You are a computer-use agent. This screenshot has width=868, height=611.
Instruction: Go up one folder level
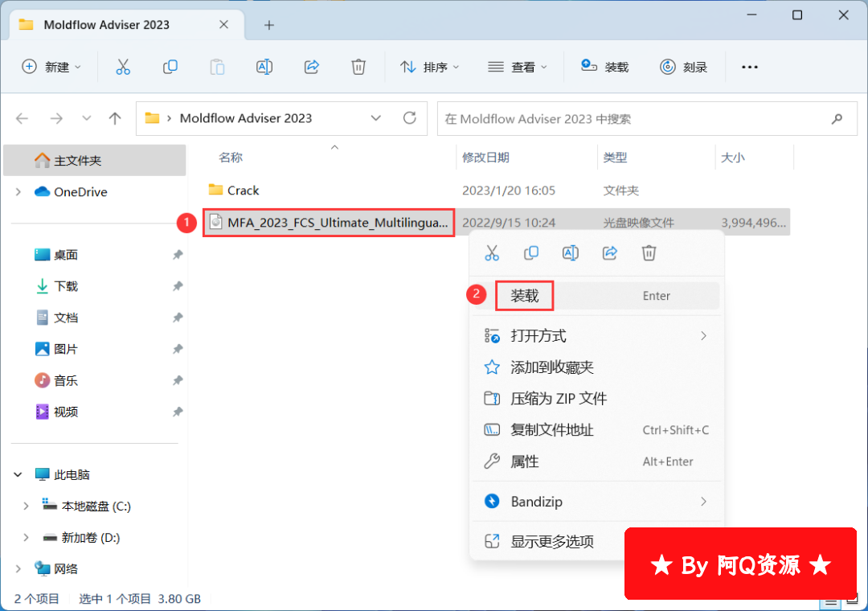tap(115, 118)
